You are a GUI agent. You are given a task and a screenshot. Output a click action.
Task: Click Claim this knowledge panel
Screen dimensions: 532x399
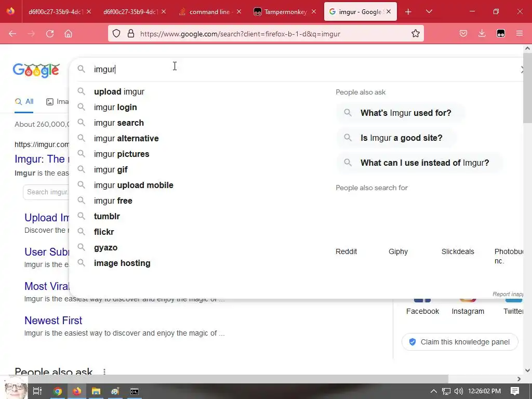pos(460,342)
